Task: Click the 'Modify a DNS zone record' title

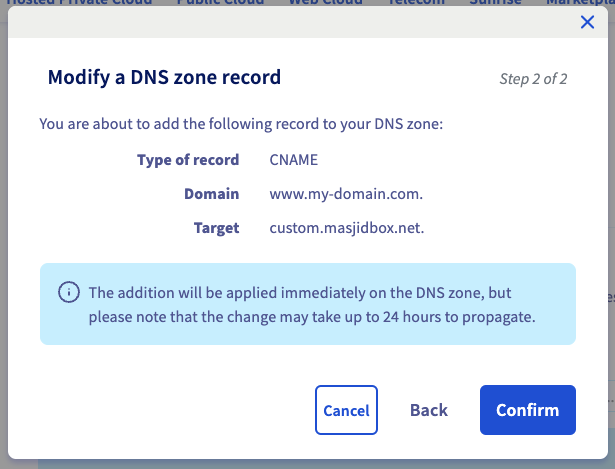Action: click(164, 77)
